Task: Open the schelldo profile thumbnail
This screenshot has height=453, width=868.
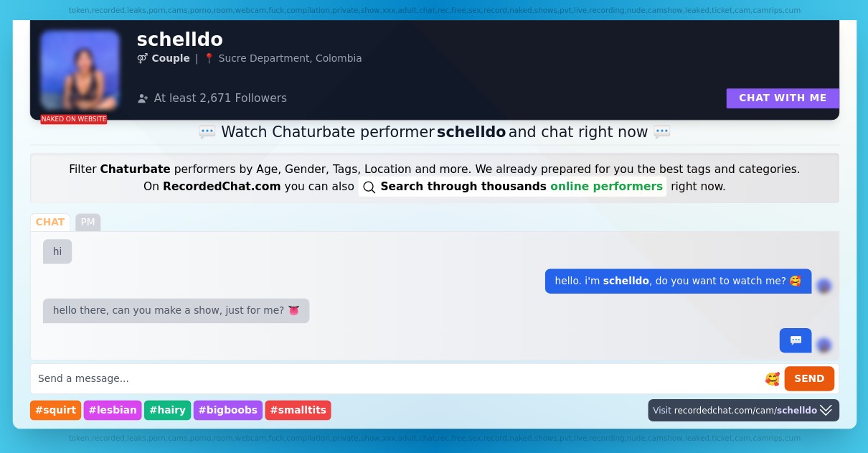Action: coord(80,70)
